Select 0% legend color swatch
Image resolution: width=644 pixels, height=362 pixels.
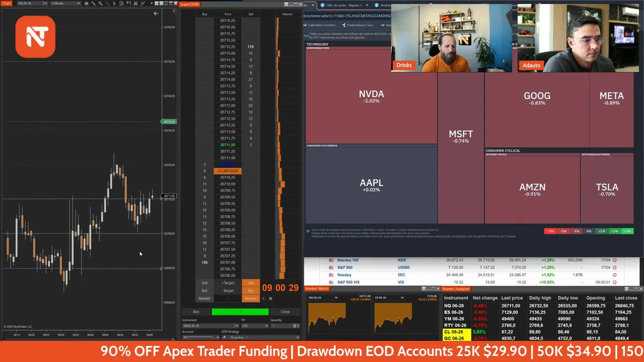pos(589,231)
